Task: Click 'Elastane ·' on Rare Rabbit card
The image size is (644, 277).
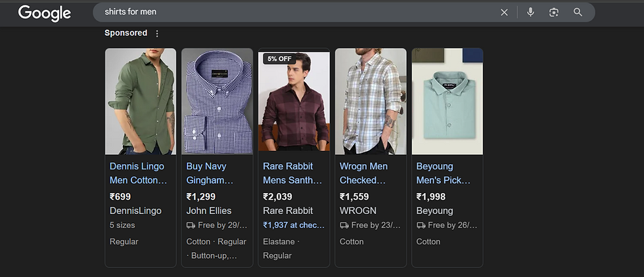Action: [281, 242]
